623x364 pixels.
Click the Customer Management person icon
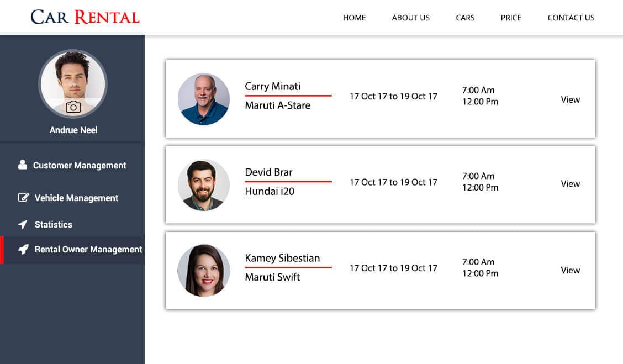pos(23,165)
